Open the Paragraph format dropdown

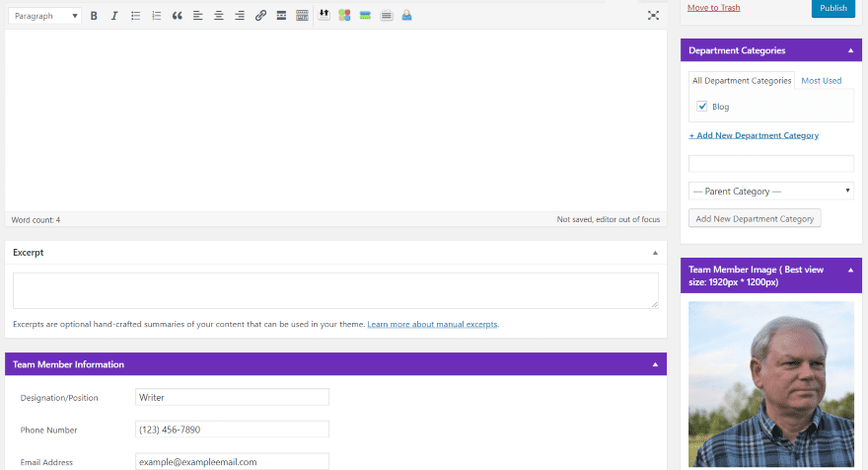tap(44, 16)
